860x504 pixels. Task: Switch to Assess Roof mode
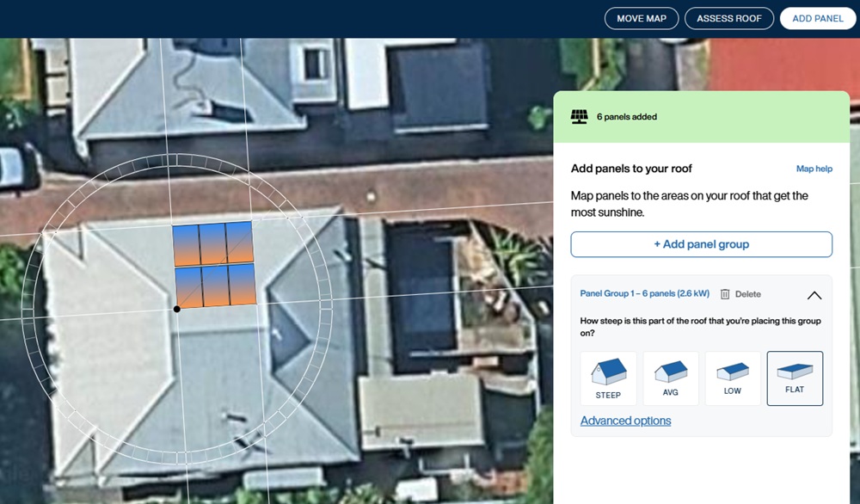pos(729,19)
